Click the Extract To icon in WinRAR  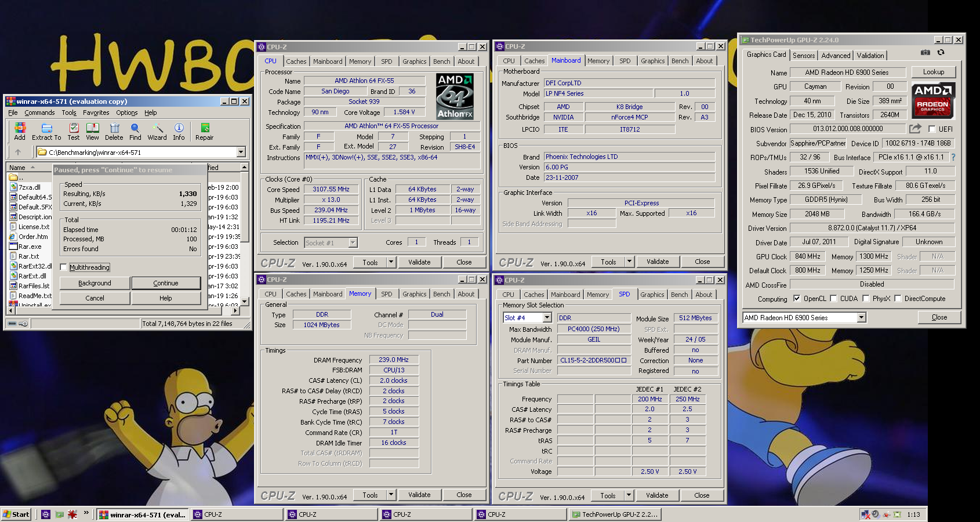[46, 128]
